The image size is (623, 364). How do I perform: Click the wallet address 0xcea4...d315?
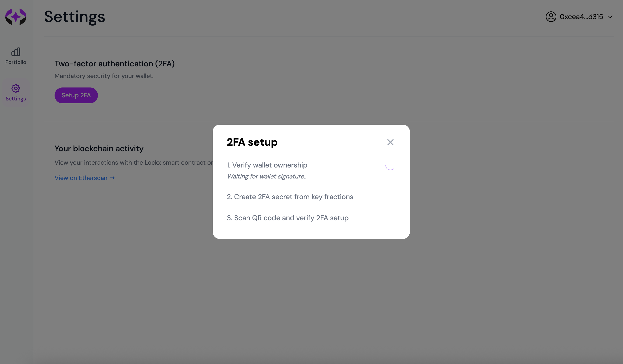pos(581,17)
